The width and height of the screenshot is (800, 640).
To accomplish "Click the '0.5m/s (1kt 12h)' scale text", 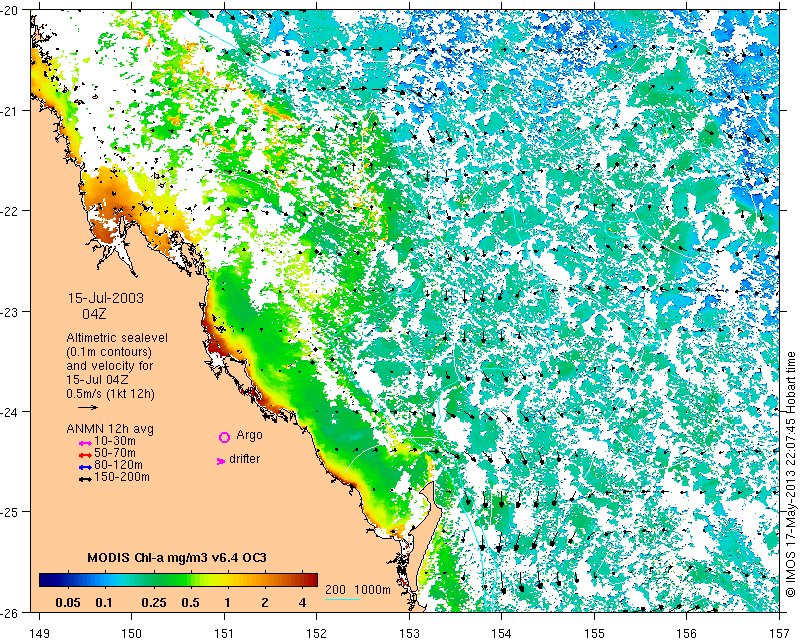I will coord(110,393).
